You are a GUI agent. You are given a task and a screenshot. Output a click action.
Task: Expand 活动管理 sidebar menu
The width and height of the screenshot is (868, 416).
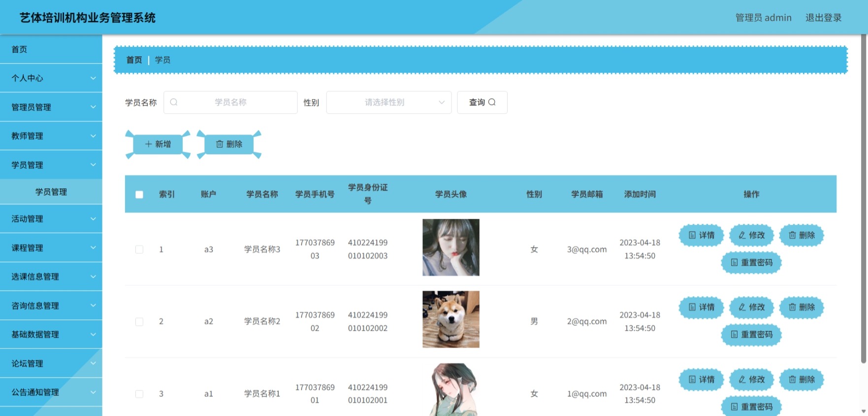[x=51, y=218]
